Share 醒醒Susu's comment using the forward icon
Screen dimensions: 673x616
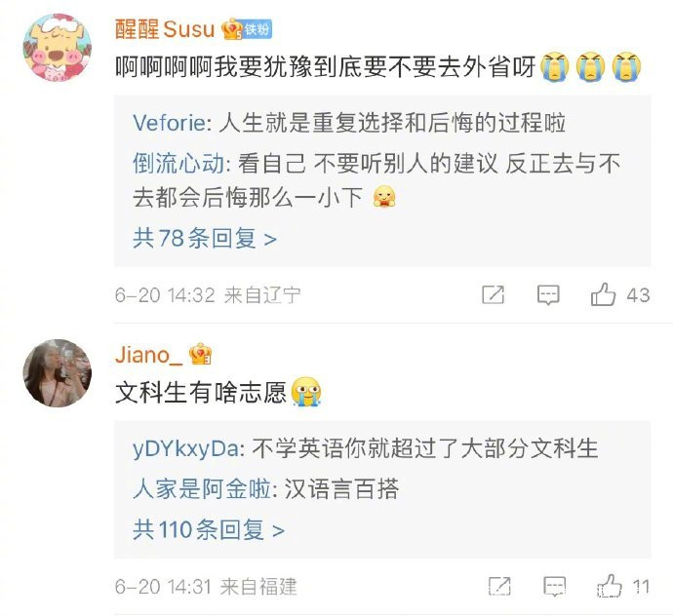coord(494,294)
